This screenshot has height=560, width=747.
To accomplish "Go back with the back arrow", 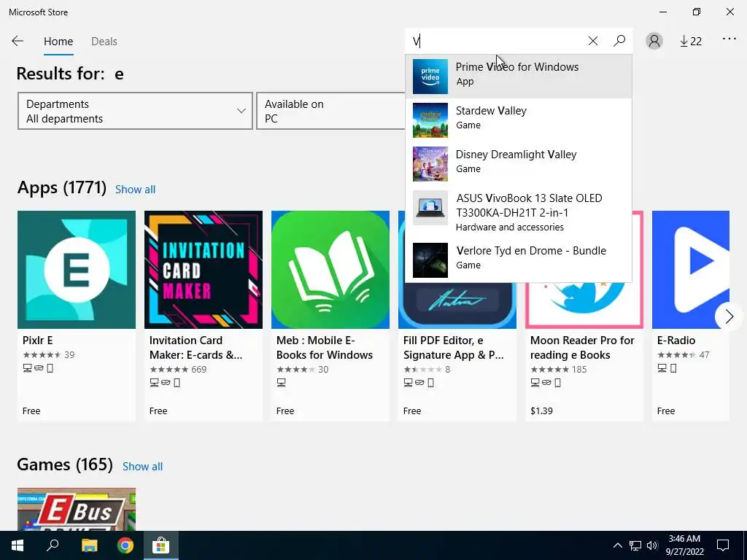I will (18, 41).
